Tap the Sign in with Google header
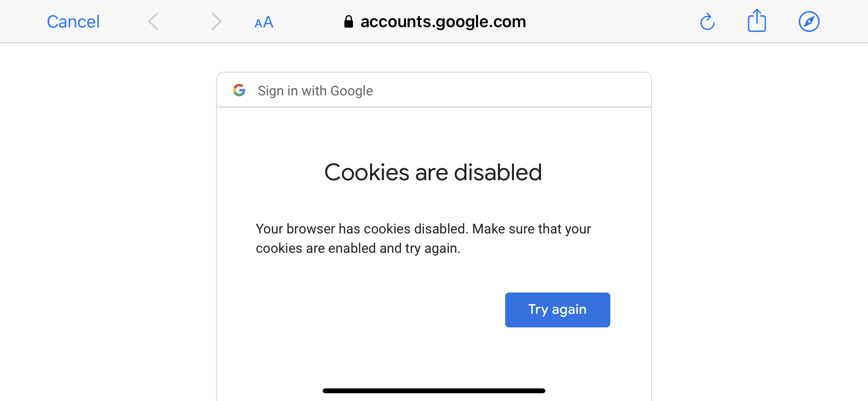 coord(315,91)
